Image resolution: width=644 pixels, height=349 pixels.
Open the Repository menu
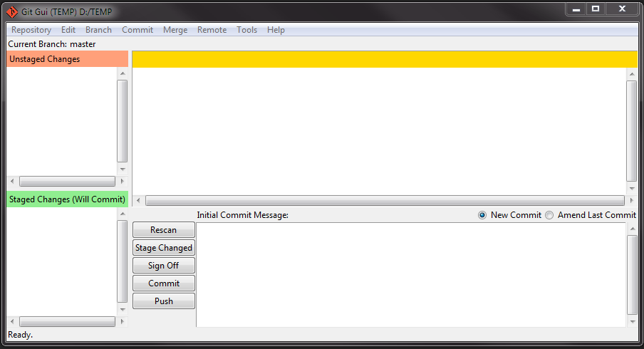pyautogui.click(x=31, y=30)
